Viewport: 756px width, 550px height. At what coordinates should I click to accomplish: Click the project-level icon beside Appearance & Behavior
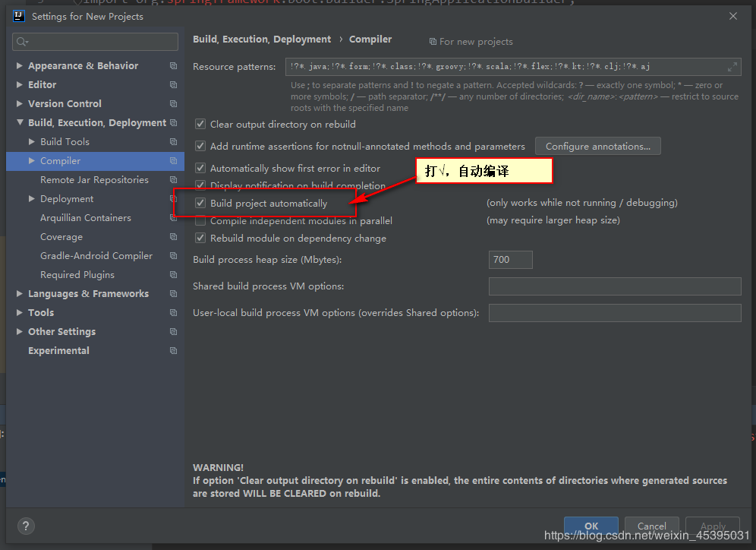coord(174,65)
